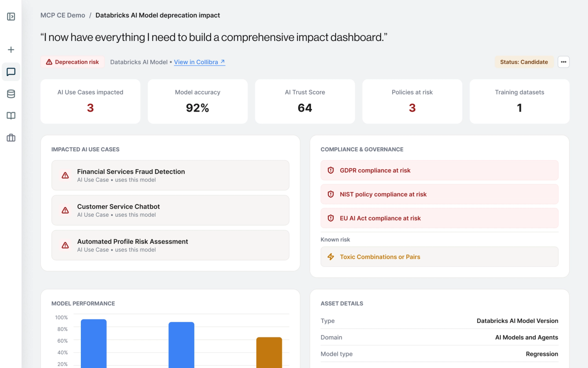Select EU AI Act compliance at risk
Screen dimensions: 588x368
439,218
